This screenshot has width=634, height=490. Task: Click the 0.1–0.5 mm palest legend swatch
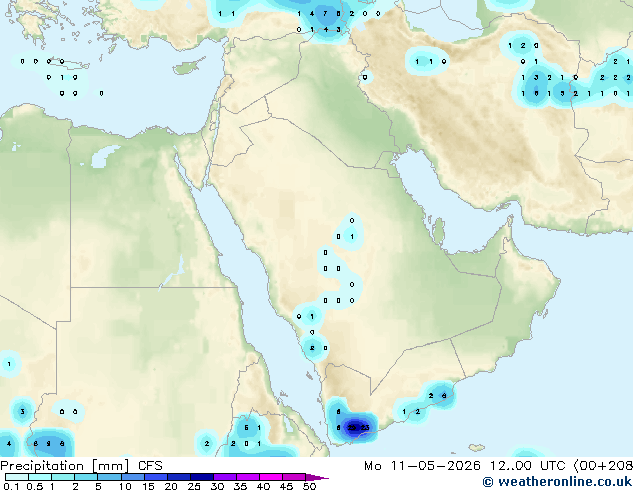(17, 477)
